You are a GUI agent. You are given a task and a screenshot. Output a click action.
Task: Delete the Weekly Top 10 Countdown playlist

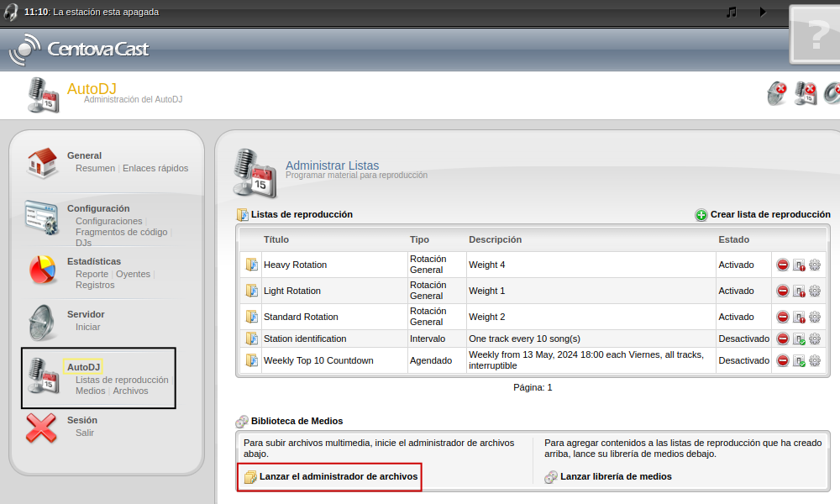[782, 361]
